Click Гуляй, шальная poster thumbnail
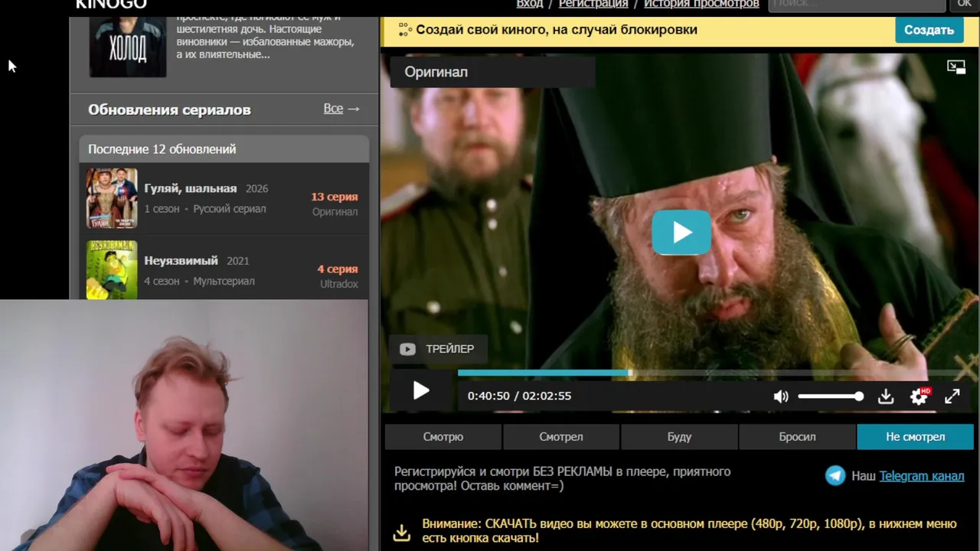The width and height of the screenshot is (980, 551). (112, 198)
